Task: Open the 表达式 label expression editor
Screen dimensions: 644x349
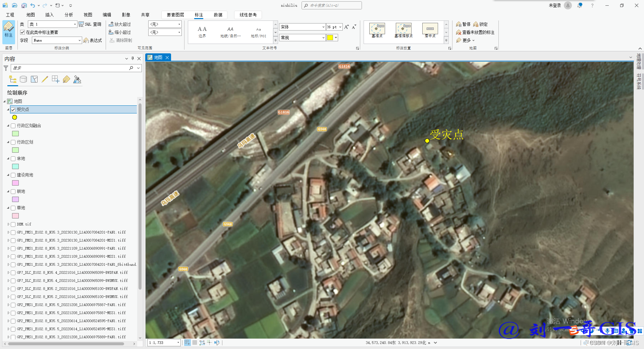Action: [93, 40]
